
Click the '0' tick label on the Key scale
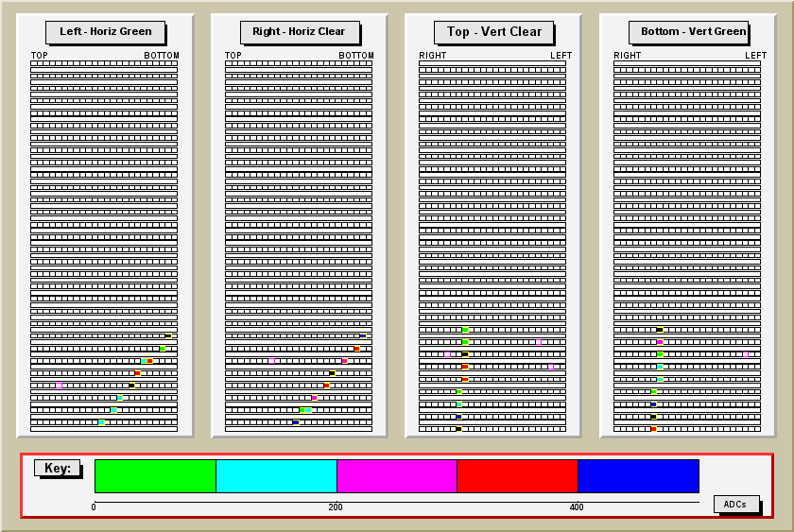tap(94, 507)
